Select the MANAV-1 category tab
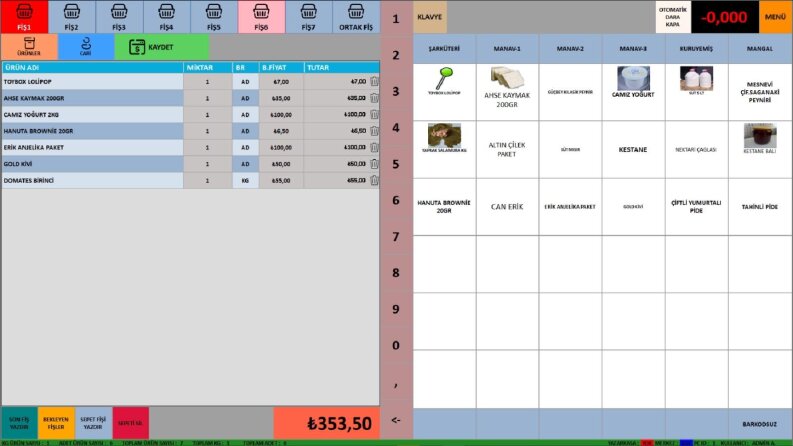Viewport: 793px width, 446px height. [x=507, y=49]
